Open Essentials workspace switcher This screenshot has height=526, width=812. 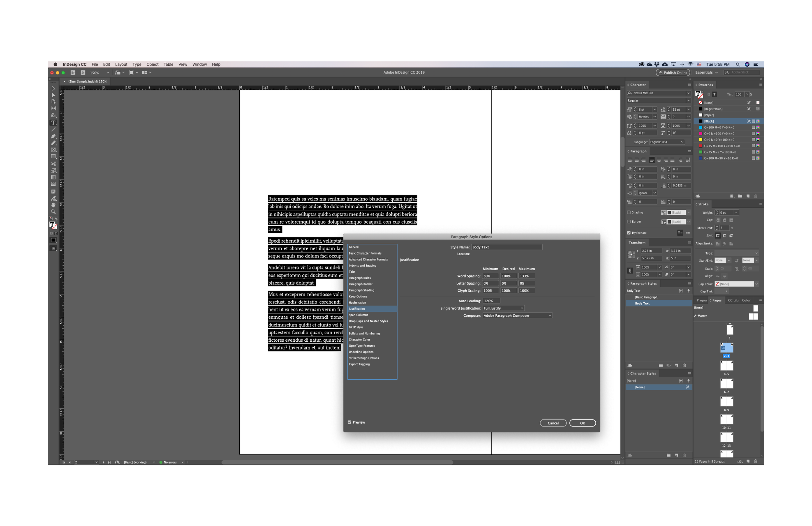706,72
